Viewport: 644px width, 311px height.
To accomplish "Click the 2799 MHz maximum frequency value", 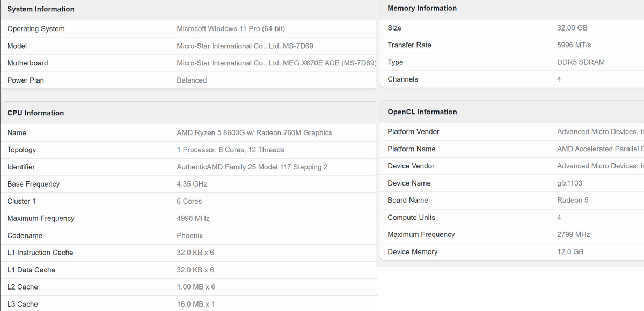I will point(573,235).
